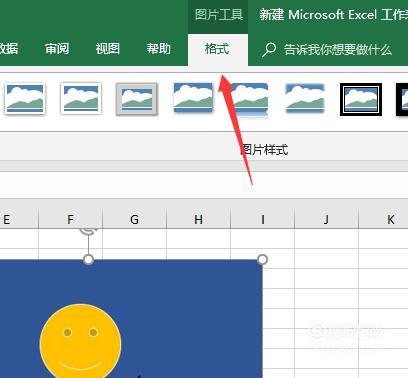408x378 pixels.
Task: Open the 格式 ribbon tab
Action: click(217, 49)
